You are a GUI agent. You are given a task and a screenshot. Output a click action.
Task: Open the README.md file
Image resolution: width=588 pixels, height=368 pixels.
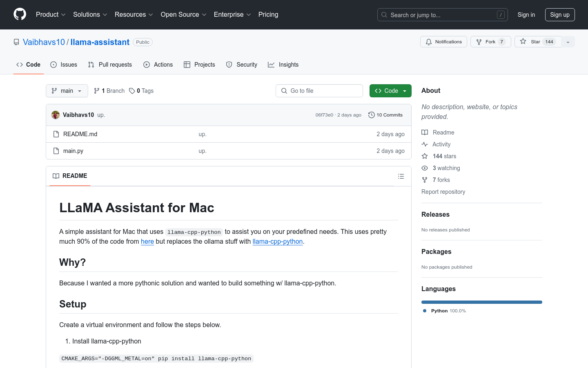click(x=80, y=134)
